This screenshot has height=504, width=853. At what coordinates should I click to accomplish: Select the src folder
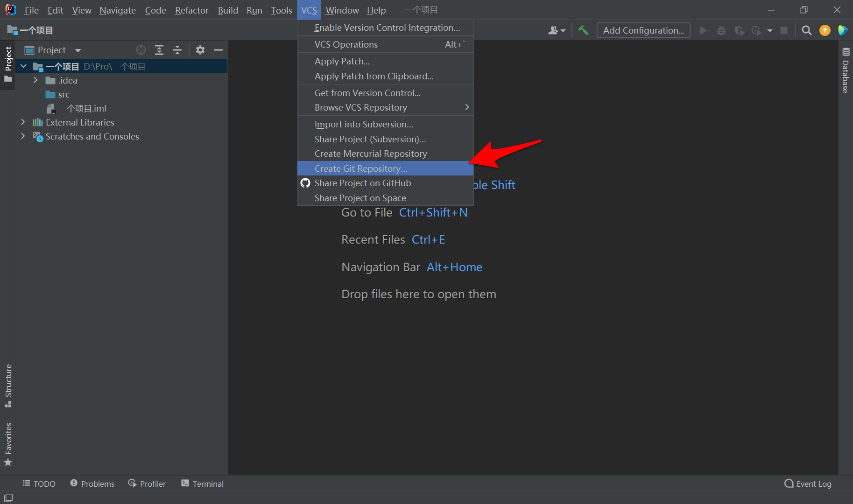pyautogui.click(x=64, y=94)
